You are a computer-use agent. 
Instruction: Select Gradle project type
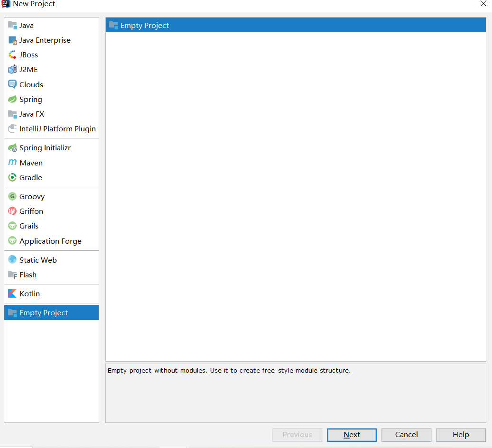[x=51, y=177]
